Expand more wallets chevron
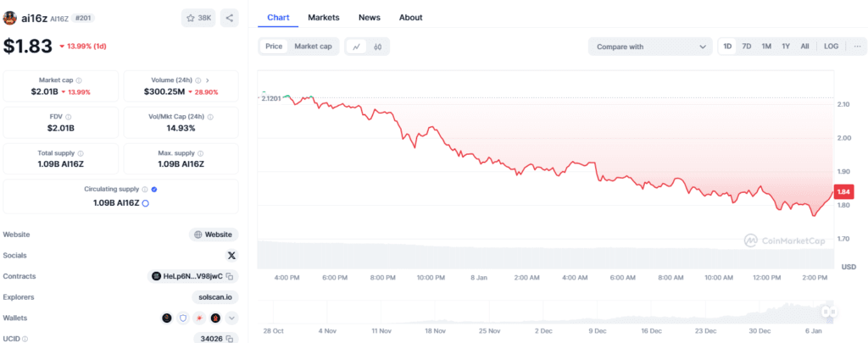This screenshot has height=343, width=868. pyautogui.click(x=232, y=318)
